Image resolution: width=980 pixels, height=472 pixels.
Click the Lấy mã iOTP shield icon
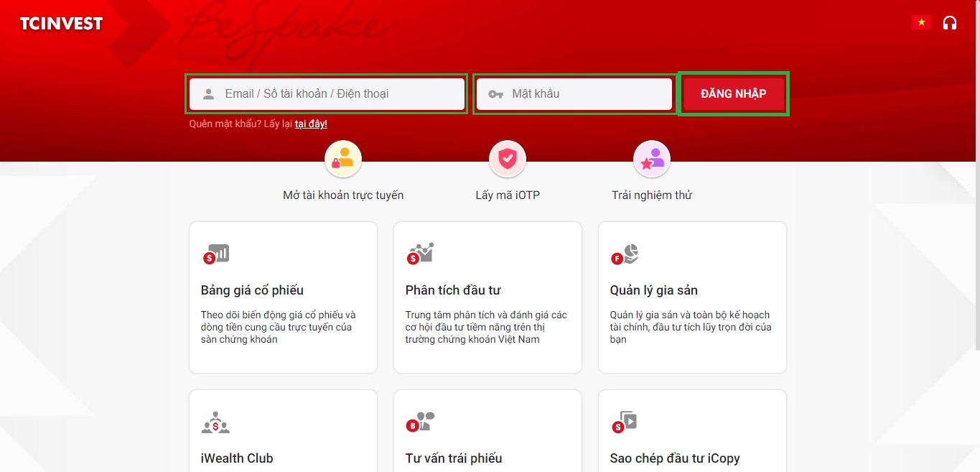[508, 159]
